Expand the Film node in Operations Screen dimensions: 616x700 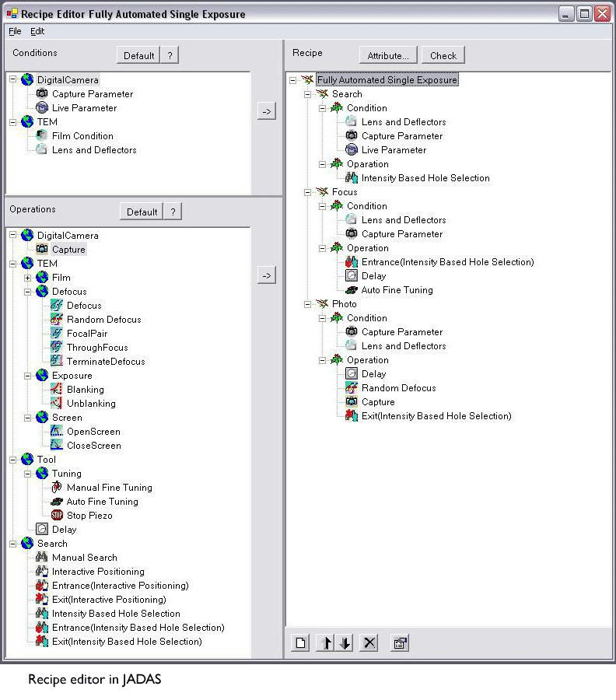click(28, 278)
